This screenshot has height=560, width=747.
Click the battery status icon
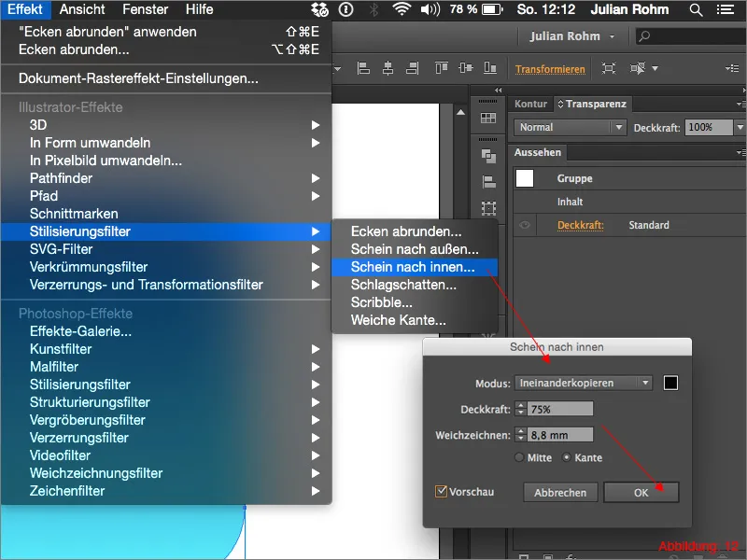[x=492, y=9]
